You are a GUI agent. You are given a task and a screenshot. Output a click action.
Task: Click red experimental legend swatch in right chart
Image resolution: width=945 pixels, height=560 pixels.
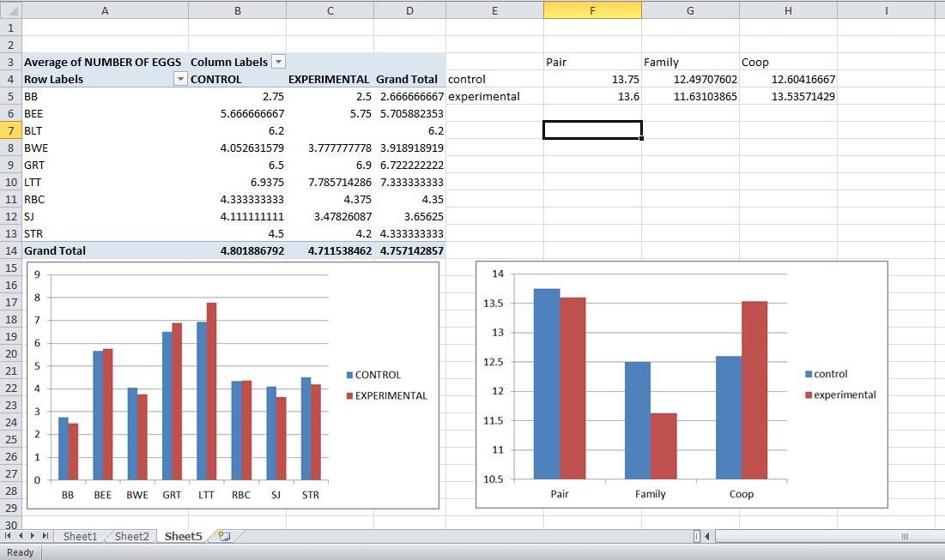click(x=809, y=395)
